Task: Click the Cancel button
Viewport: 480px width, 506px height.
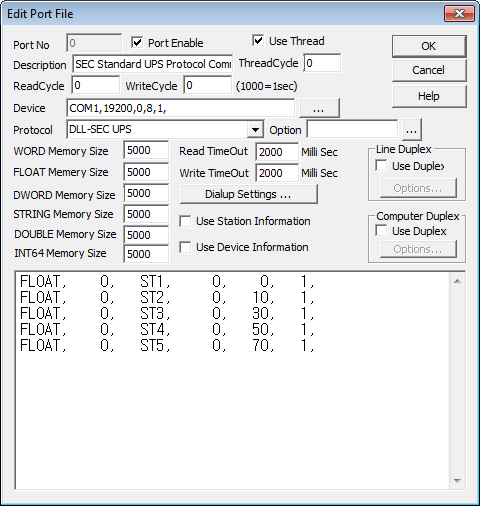Action: click(429, 70)
